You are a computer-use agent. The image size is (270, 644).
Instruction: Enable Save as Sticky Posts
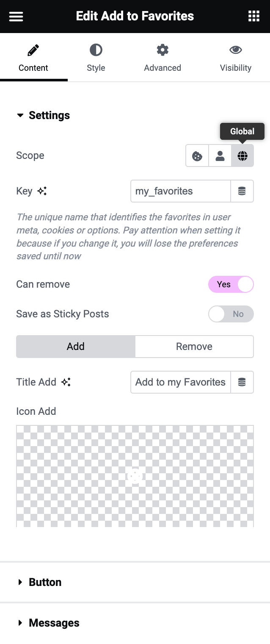[x=231, y=314]
